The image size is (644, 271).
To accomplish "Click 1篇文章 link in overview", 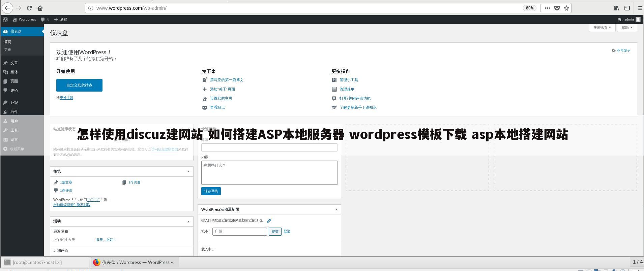I will point(66,182).
